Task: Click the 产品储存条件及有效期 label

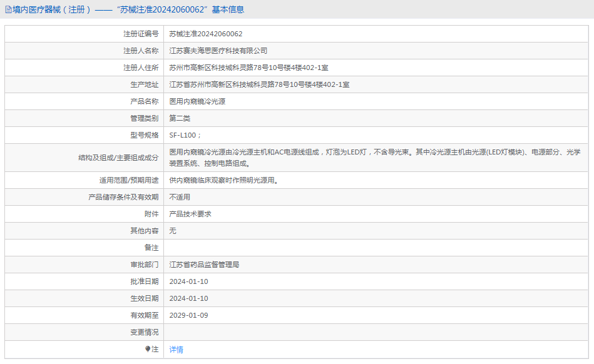Action: click(123, 197)
